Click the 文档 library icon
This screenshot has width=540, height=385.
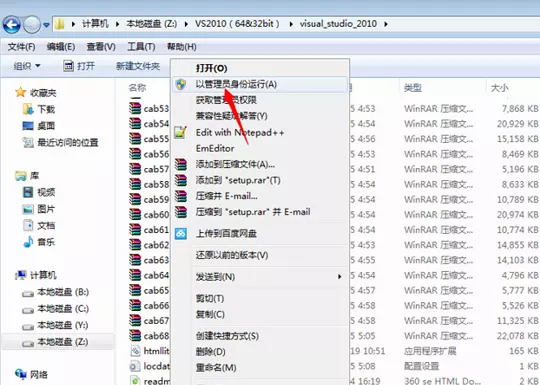pyautogui.click(x=28, y=225)
